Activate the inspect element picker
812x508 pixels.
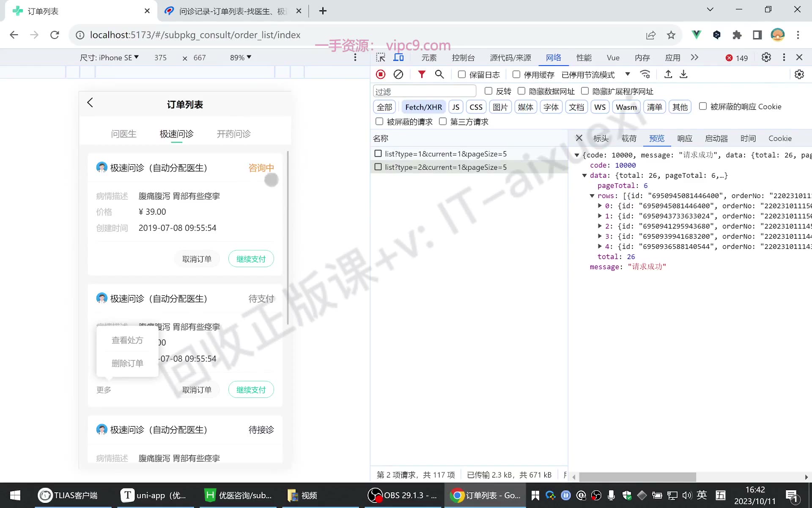coord(381,58)
